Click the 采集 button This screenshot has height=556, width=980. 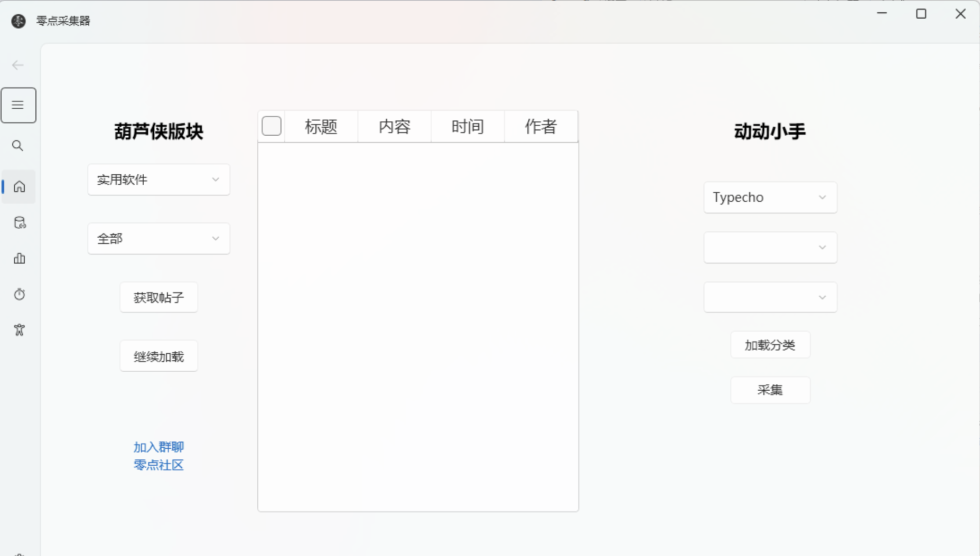[x=770, y=390]
